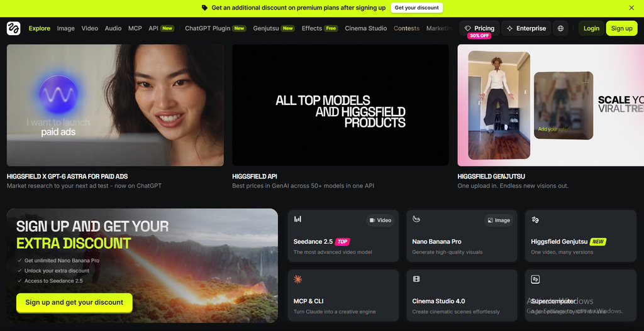This screenshot has height=331, width=644.
Task: Click 'Create cinematic scenes effortlessly' text
Action: coord(456,312)
